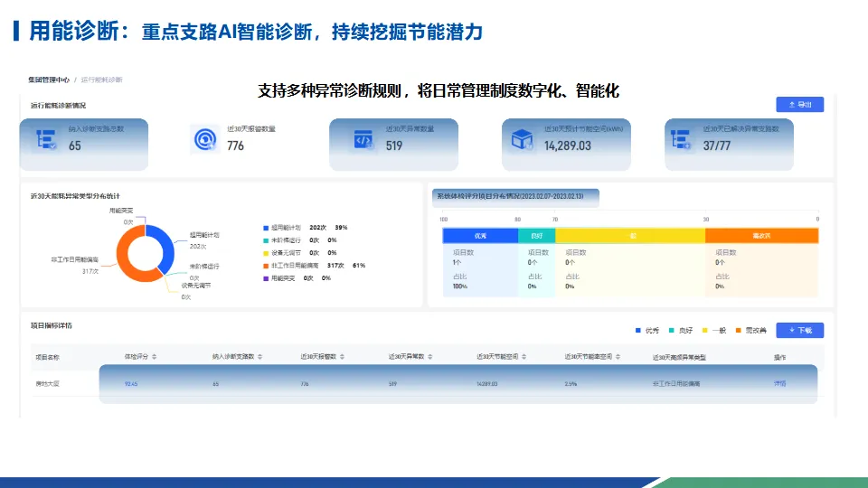
Task: Click the 519 anomaly count value
Action: [x=394, y=146]
